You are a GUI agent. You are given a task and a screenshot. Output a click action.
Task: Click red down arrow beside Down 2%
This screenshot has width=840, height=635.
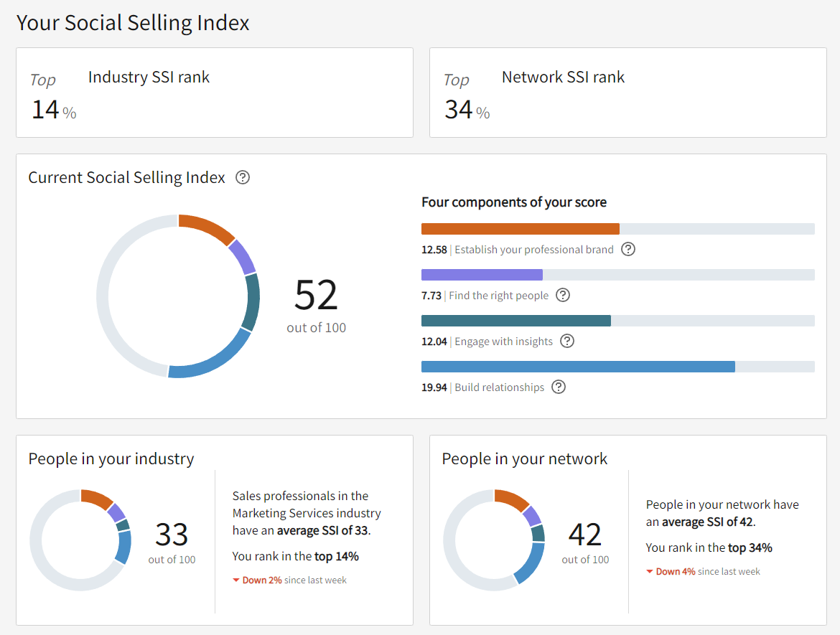[x=236, y=580]
